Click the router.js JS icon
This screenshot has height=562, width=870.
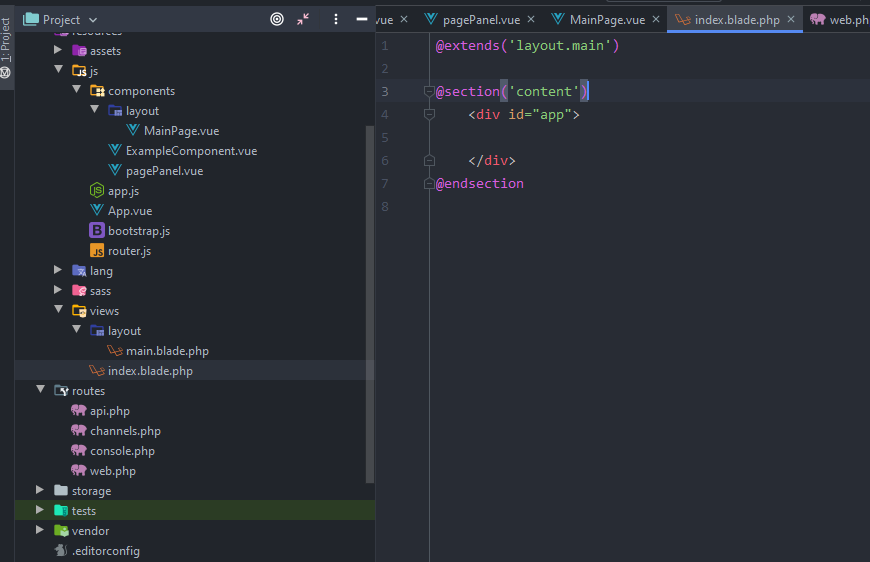click(x=97, y=251)
